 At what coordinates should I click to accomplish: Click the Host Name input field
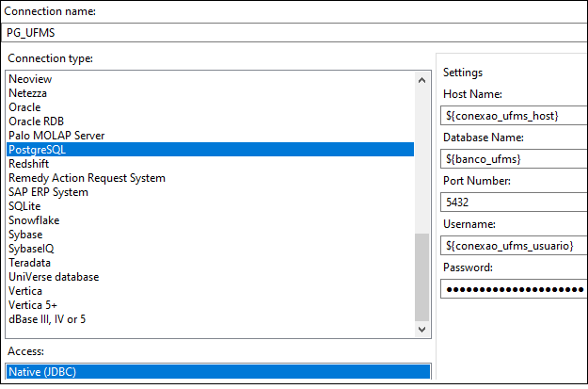coord(514,116)
